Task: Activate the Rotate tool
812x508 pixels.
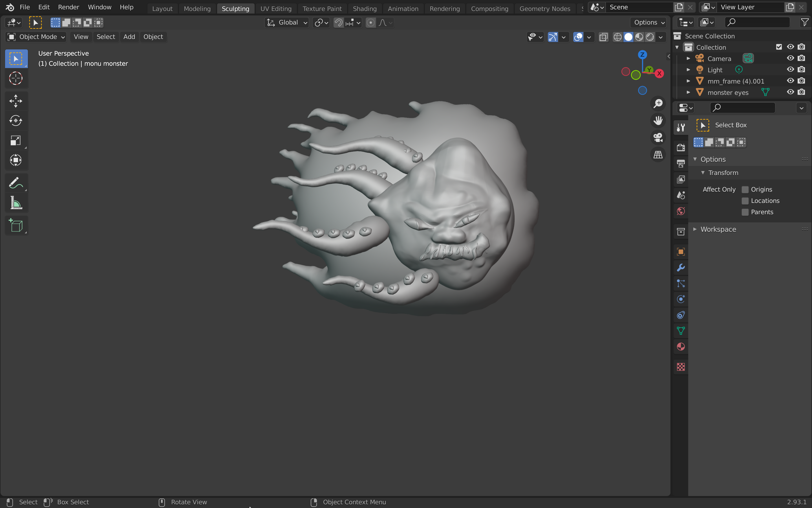Action: click(x=16, y=121)
